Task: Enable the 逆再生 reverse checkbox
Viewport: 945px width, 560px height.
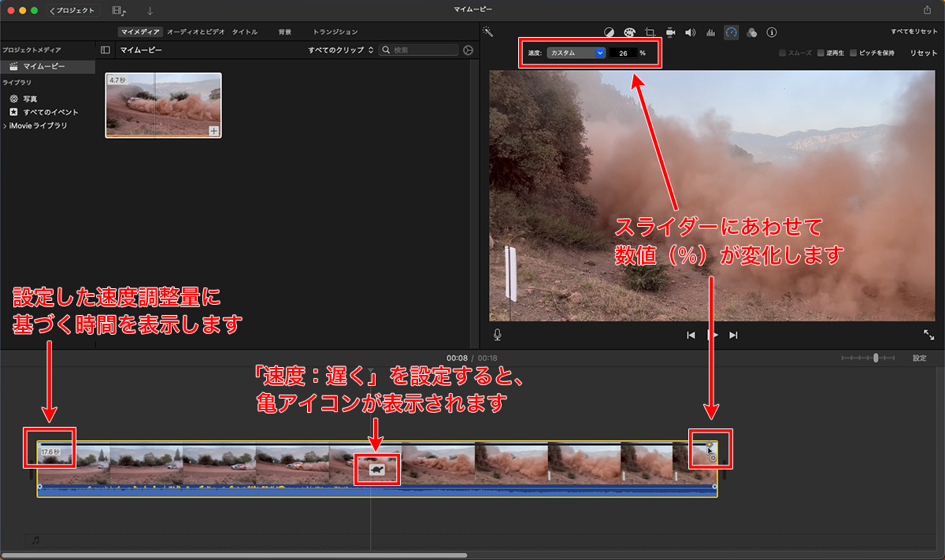Action: coord(821,53)
